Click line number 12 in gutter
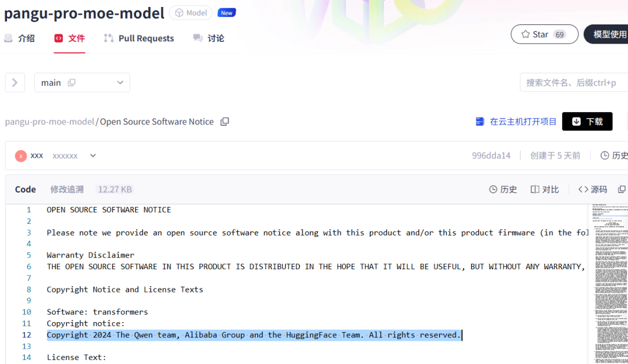The width and height of the screenshot is (628, 364). coord(26,335)
